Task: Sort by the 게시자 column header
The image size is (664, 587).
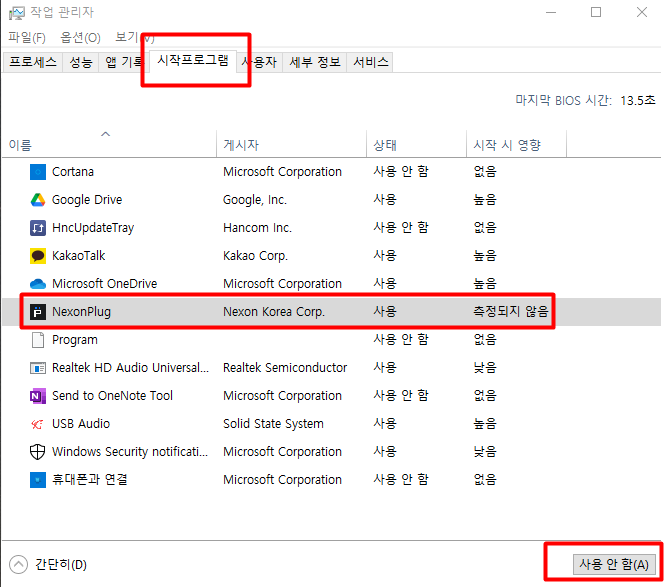Action: click(x=291, y=145)
